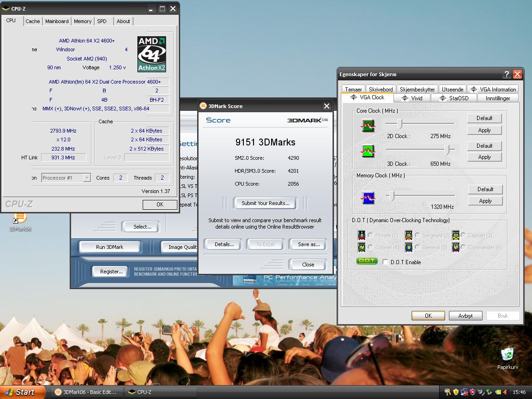The height and width of the screenshot is (399, 532).
Task: Click the yellow security shield tray icon
Action: pos(456,392)
